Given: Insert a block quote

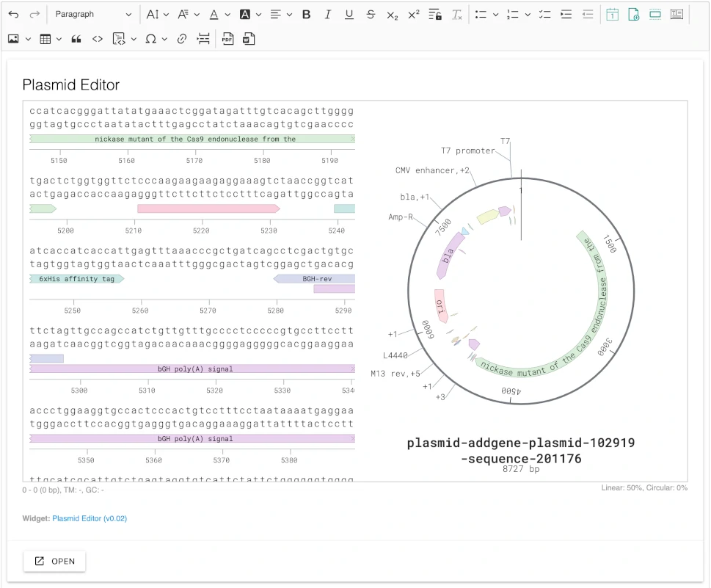Looking at the screenshot, I should point(76,40).
